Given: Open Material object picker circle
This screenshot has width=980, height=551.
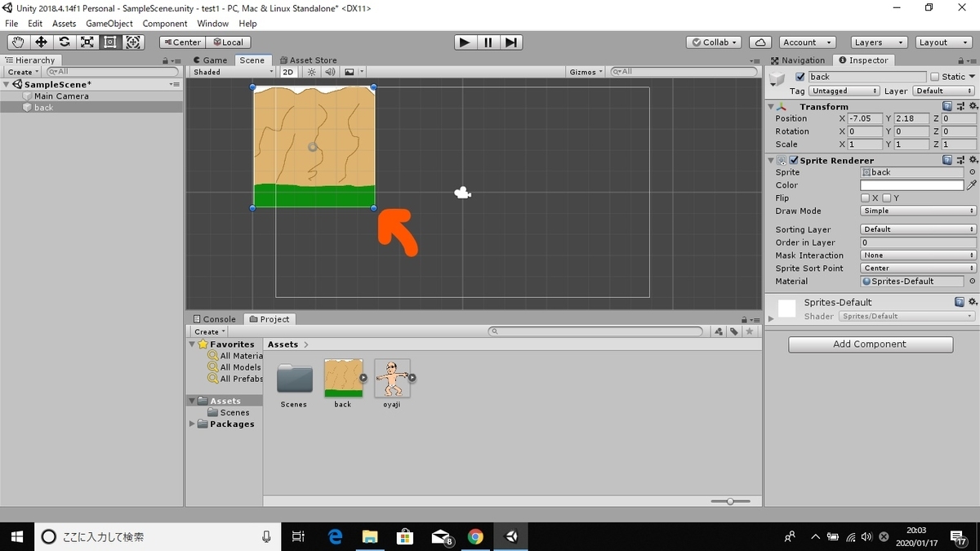Looking at the screenshot, I should click(972, 281).
